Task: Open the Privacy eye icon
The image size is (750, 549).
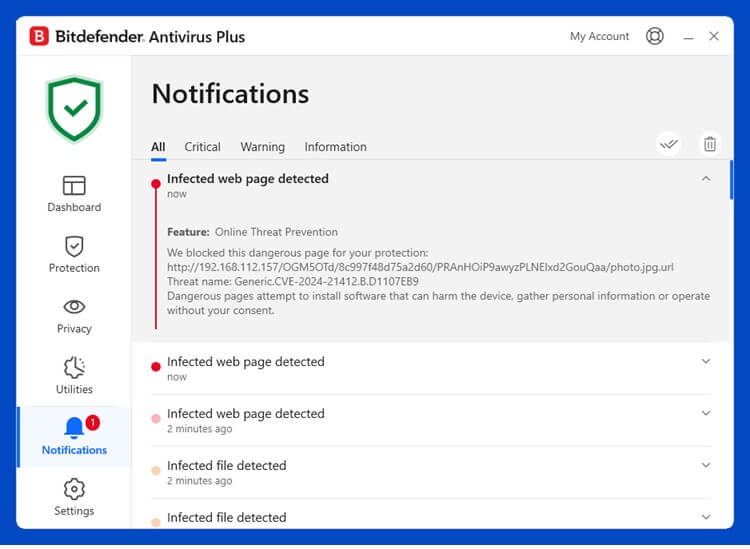Action: click(74, 307)
